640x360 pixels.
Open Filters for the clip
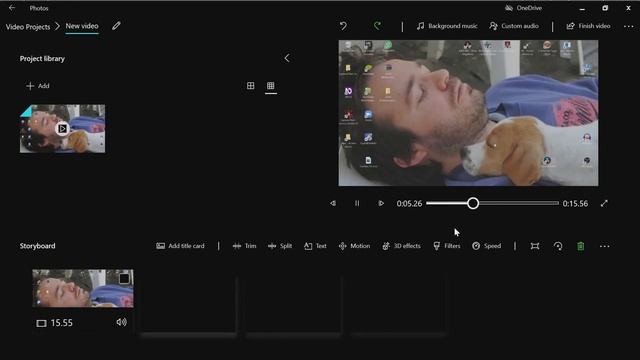[447, 246]
